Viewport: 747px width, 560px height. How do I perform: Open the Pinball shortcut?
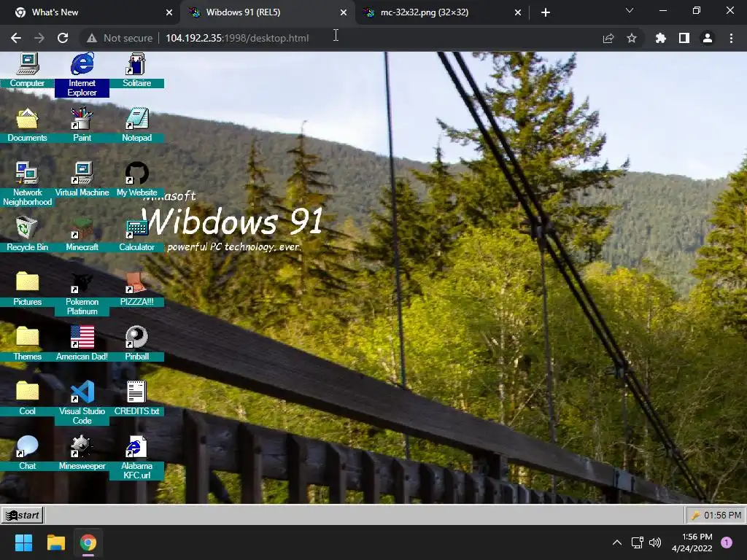(x=136, y=344)
